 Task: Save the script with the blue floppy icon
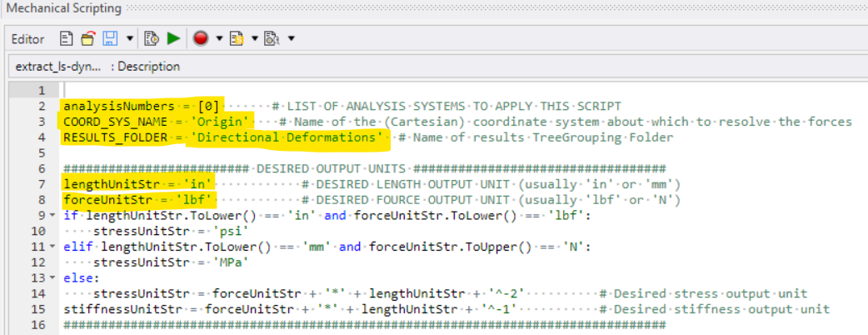(x=110, y=39)
